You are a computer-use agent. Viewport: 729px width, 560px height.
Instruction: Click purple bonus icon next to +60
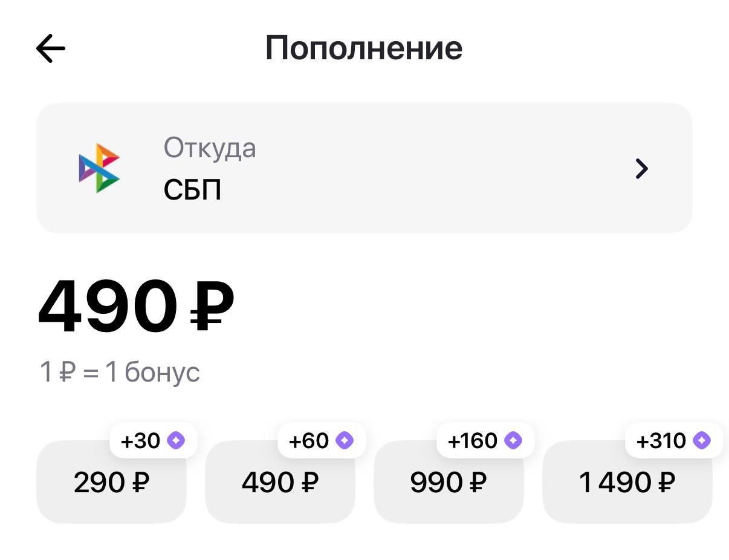pyautogui.click(x=344, y=441)
